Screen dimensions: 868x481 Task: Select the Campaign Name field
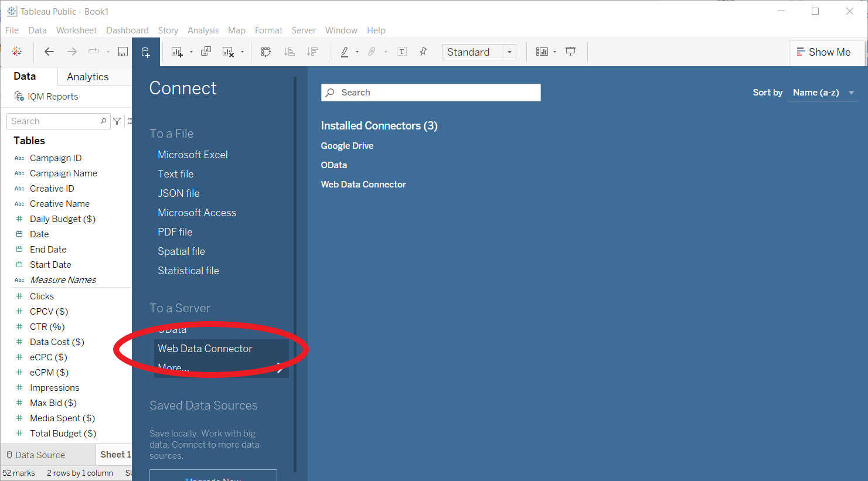click(63, 173)
